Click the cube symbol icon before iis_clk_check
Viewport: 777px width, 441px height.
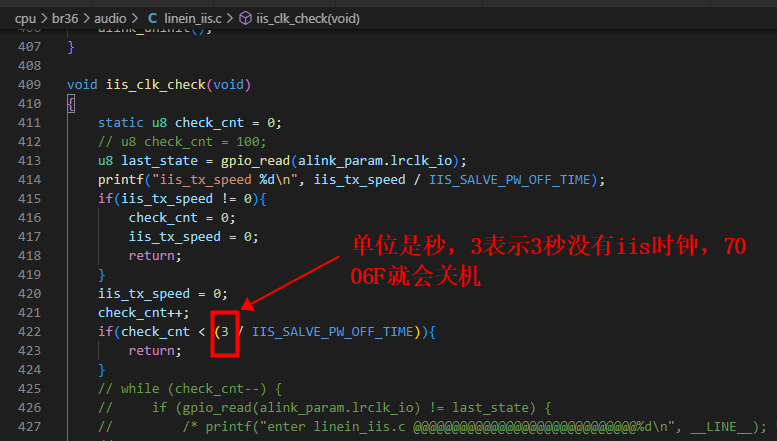[x=245, y=19]
